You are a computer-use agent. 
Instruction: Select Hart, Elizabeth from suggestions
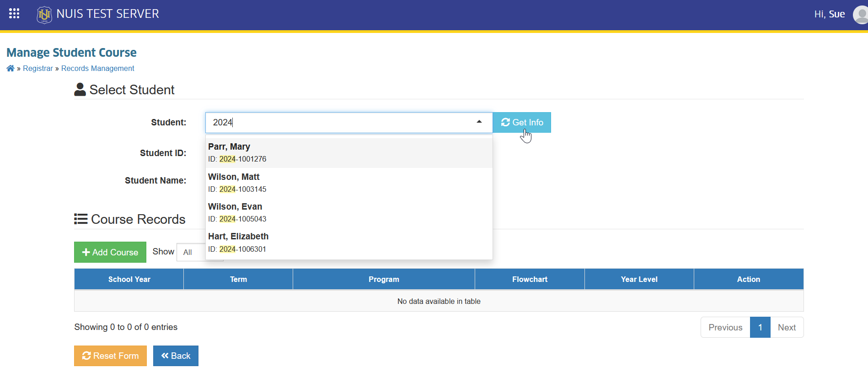coord(349,243)
